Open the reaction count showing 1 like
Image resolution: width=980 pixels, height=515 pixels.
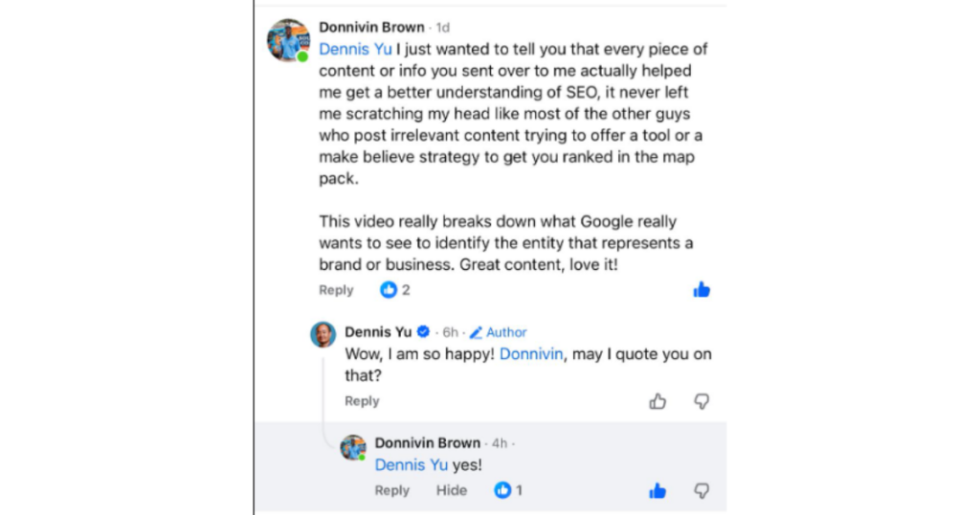click(x=508, y=490)
